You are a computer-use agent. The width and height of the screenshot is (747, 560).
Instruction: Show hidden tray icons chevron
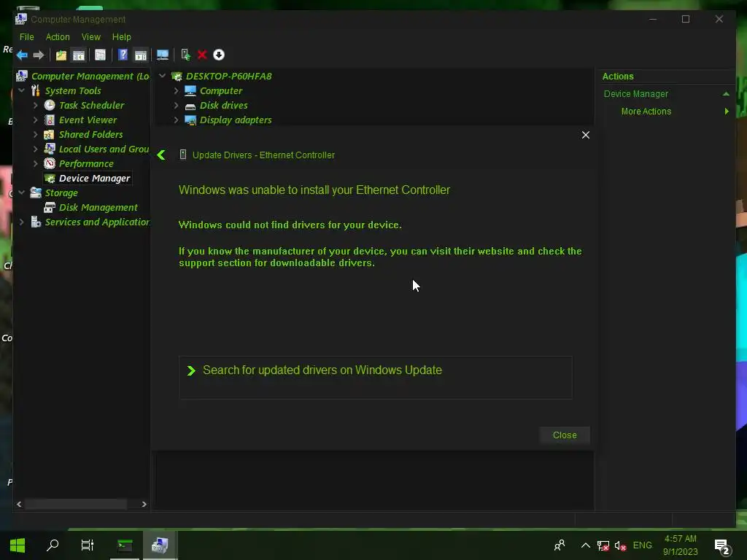point(586,545)
